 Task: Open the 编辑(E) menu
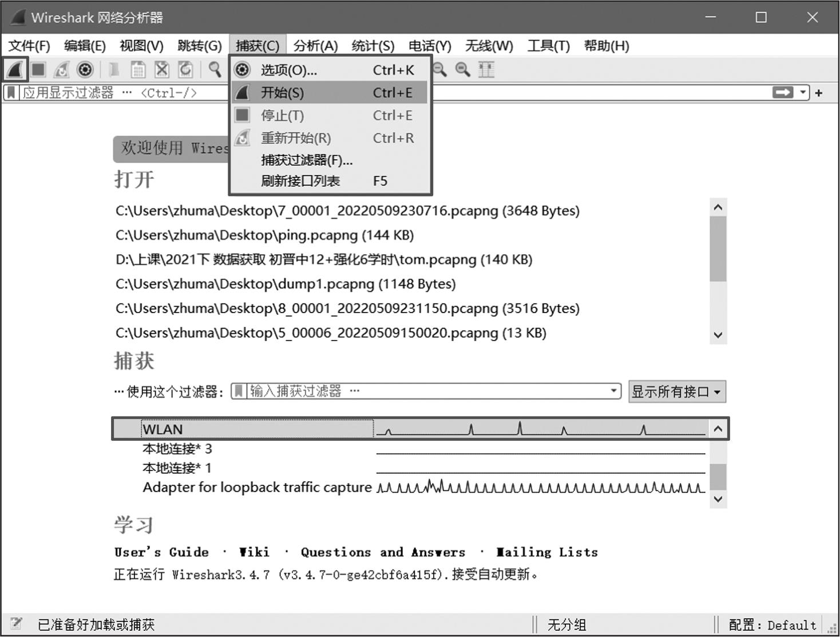coord(85,46)
